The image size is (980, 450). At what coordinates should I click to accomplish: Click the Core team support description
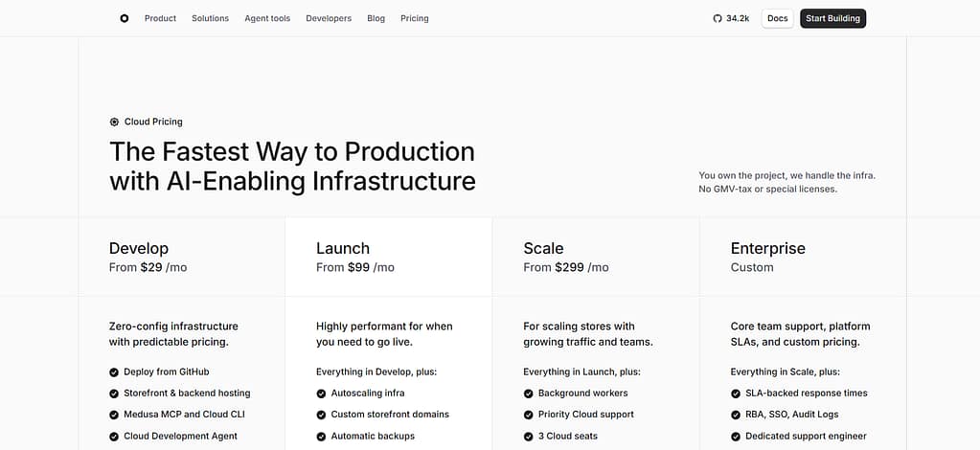[800, 334]
